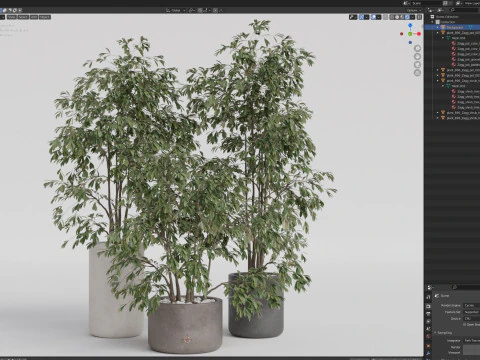This screenshot has height=360, width=480.
Task: Click the blue Z axis on navigation gizmo
Action: click(x=410, y=25)
